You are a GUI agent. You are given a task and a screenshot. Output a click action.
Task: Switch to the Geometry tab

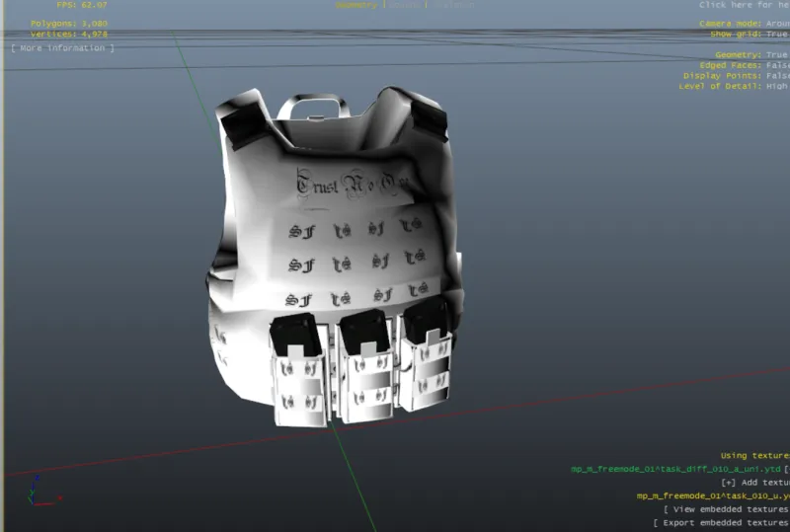(x=356, y=5)
